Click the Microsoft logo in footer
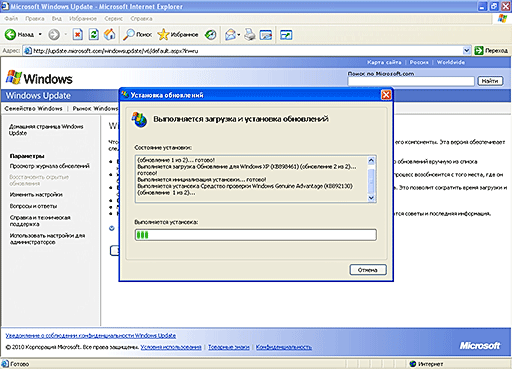 [x=480, y=346]
